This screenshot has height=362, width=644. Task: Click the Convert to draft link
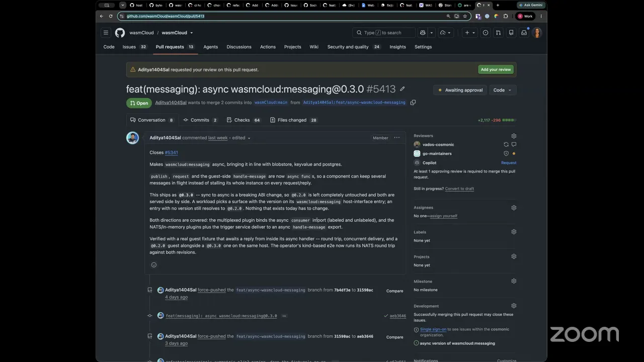[x=459, y=189]
